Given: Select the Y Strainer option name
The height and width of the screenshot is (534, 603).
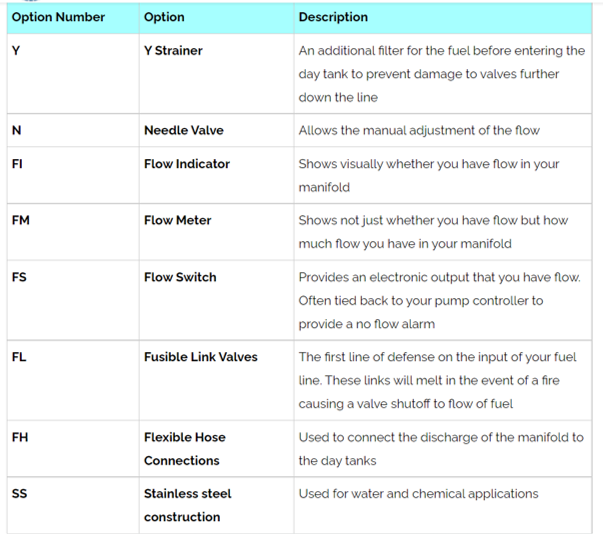Looking at the screenshot, I should pos(173,50).
